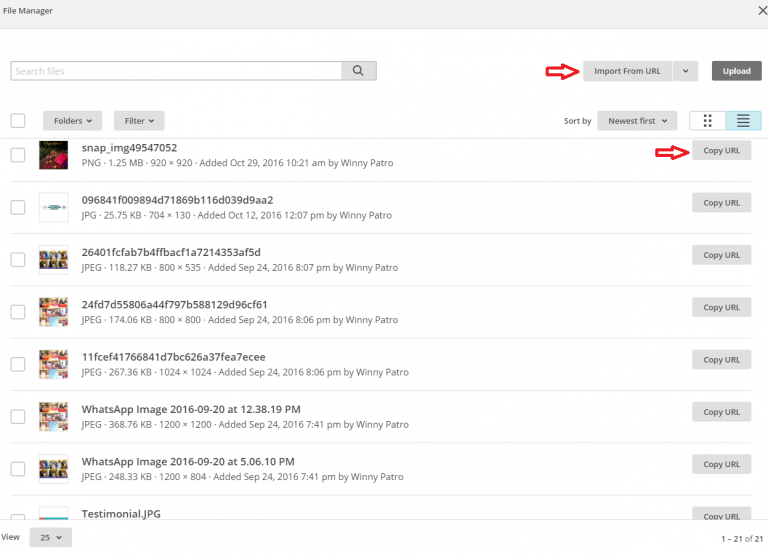Expand the Folders dropdown

[73, 121]
